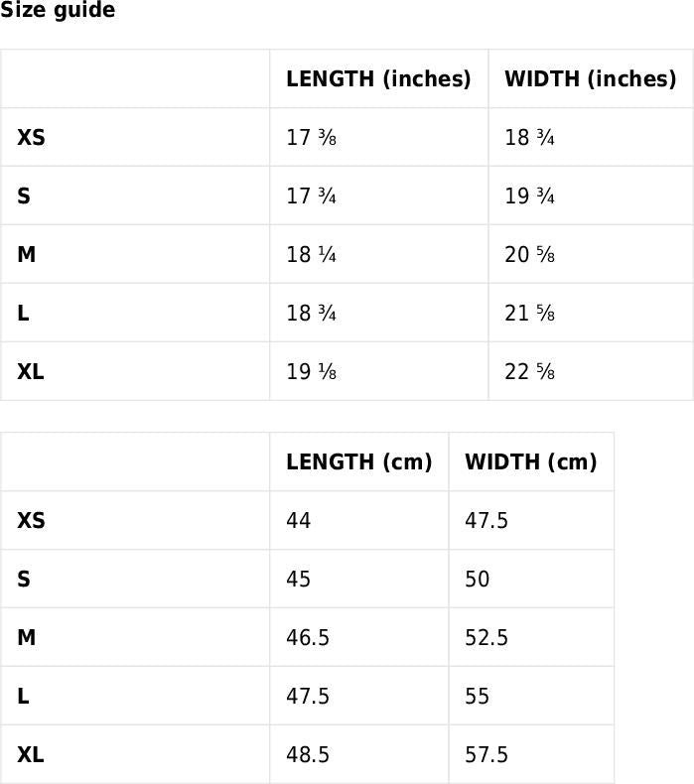Select the 46.5 cm length cell
Image resolution: width=694 pixels, height=784 pixels.
[x=308, y=638]
